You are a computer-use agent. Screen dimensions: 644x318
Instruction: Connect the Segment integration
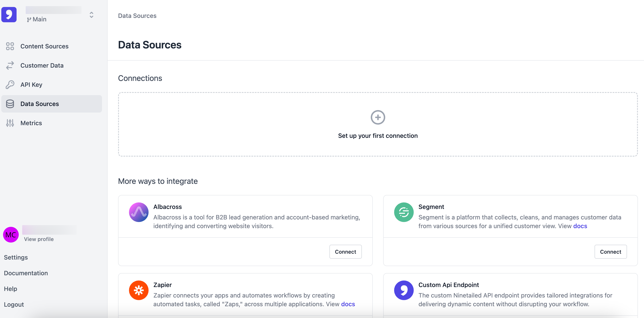pos(610,252)
